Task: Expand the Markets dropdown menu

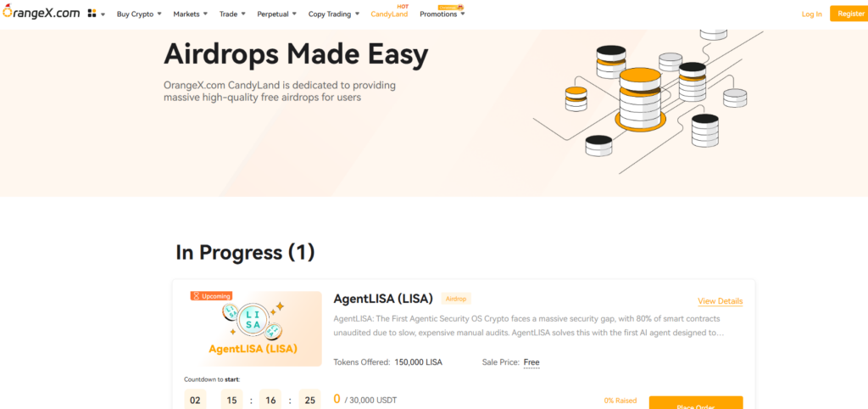Action: 191,14
